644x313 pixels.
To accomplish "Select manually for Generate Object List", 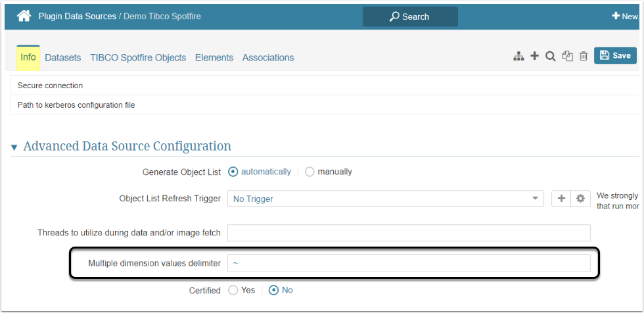I will (x=310, y=172).
